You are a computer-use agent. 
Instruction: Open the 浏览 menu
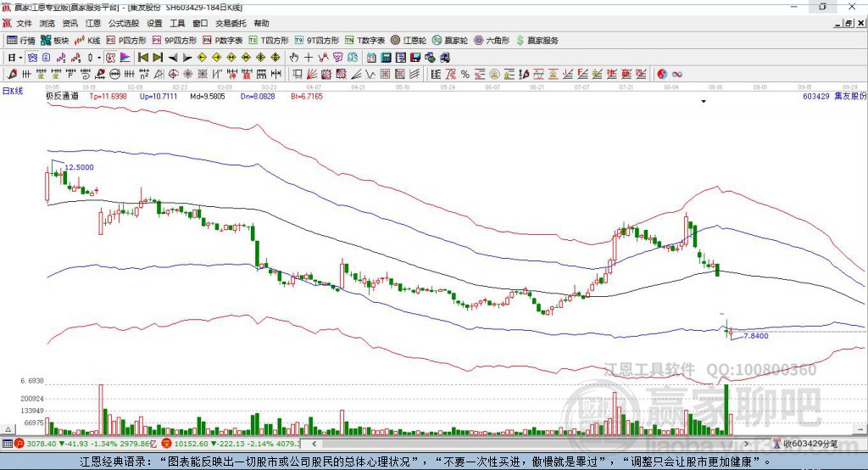tap(47, 23)
